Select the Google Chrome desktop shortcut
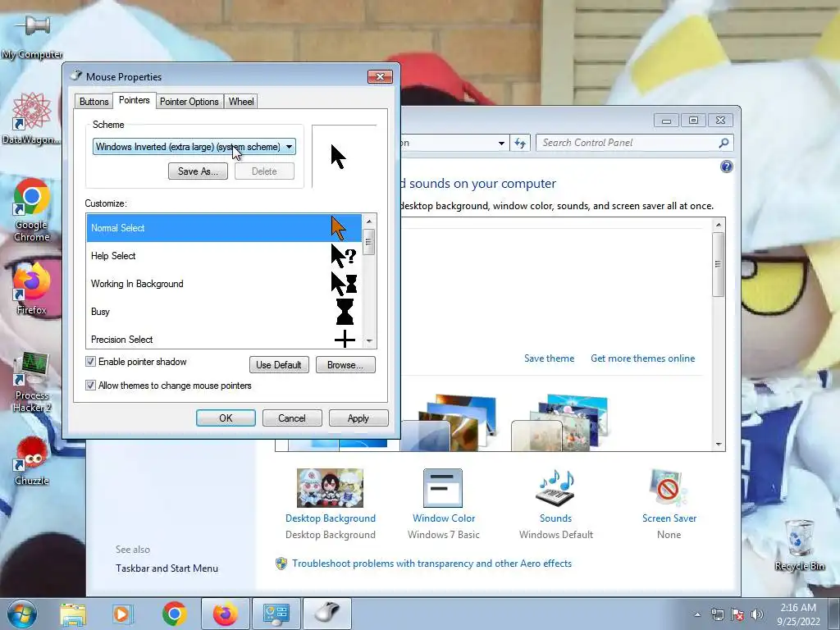This screenshot has width=840, height=630. click(32, 210)
